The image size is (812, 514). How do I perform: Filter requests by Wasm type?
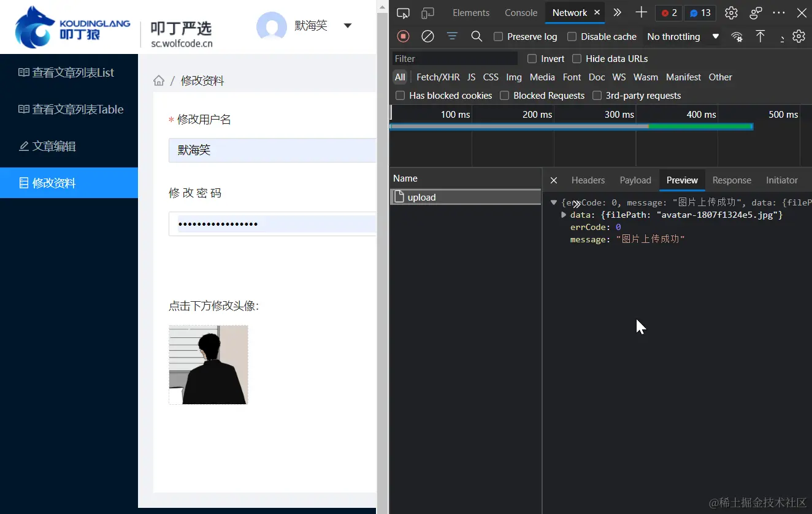646,77
